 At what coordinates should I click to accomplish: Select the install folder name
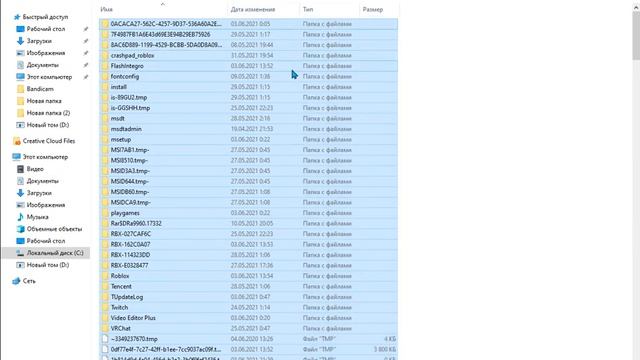pos(119,87)
